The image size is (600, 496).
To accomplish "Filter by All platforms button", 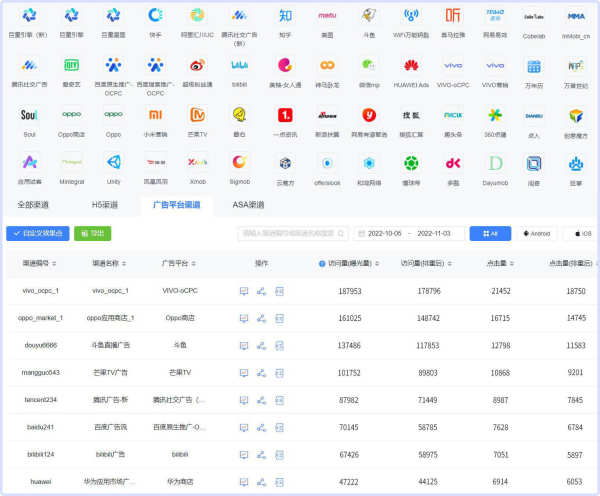I will pyautogui.click(x=490, y=233).
